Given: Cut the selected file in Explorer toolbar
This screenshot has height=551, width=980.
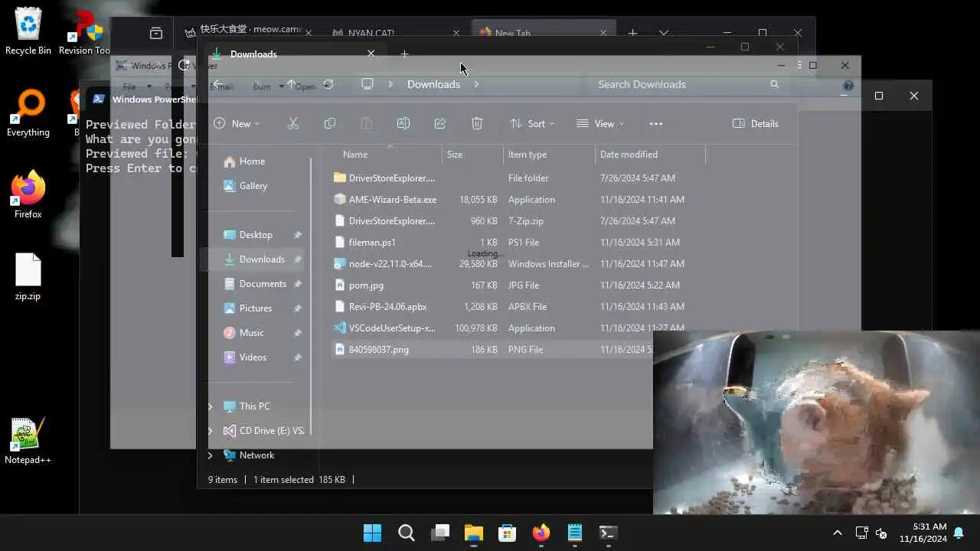Looking at the screenshot, I should point(292,123).
